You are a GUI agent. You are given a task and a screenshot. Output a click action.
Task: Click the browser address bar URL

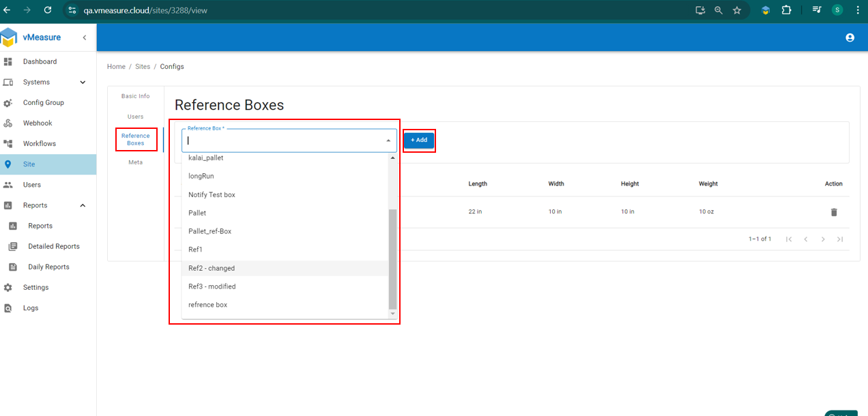click(145, 10)
